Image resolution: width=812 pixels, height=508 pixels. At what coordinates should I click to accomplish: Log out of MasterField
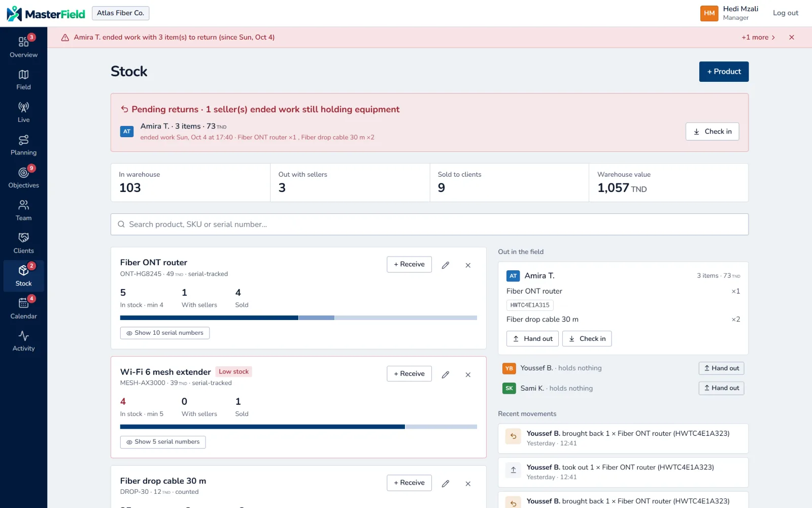tap(785, 13)
